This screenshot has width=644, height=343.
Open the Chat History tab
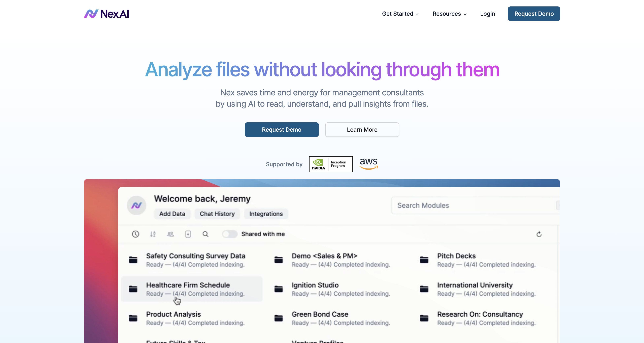(x=217, y=214)
